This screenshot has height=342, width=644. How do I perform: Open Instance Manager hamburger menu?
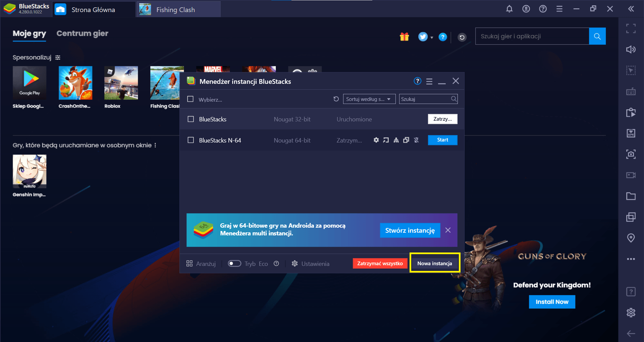pos(429,81)
